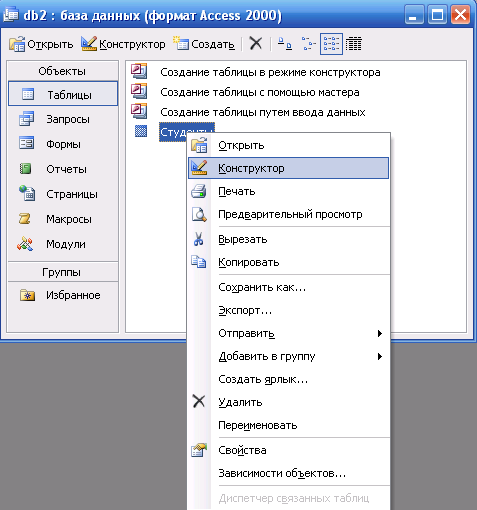The height and width of the screenshot is (510, 477).
Task: Click the X icon beside Удалить
Action: (199, 402)
